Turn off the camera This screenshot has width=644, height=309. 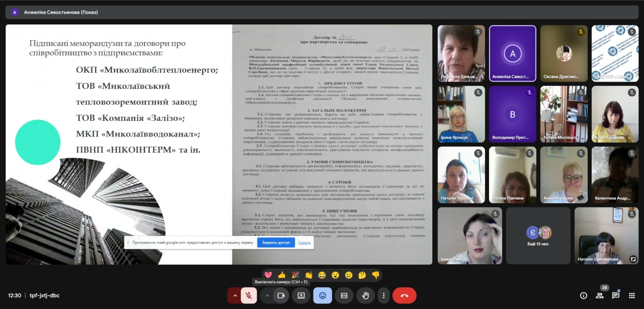tap(281, 295)
